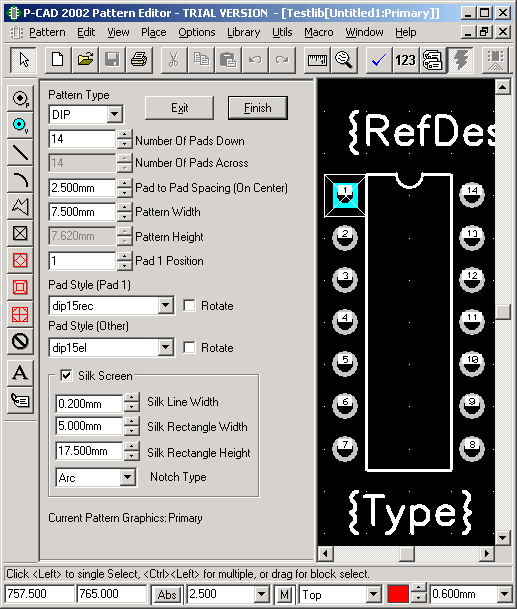Open the Notch Type Arc dropdown
This screenshot has width=517, height=609.
click(x=127, y=477)
